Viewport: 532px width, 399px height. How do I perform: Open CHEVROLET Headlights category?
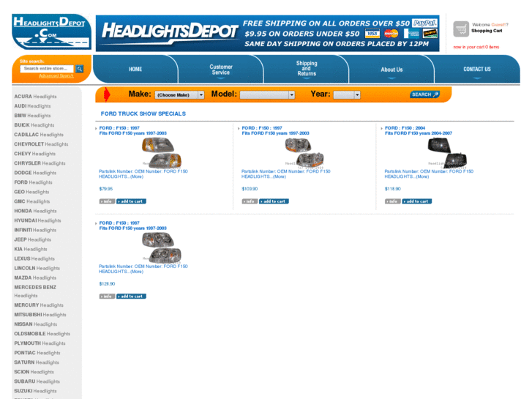41,144
